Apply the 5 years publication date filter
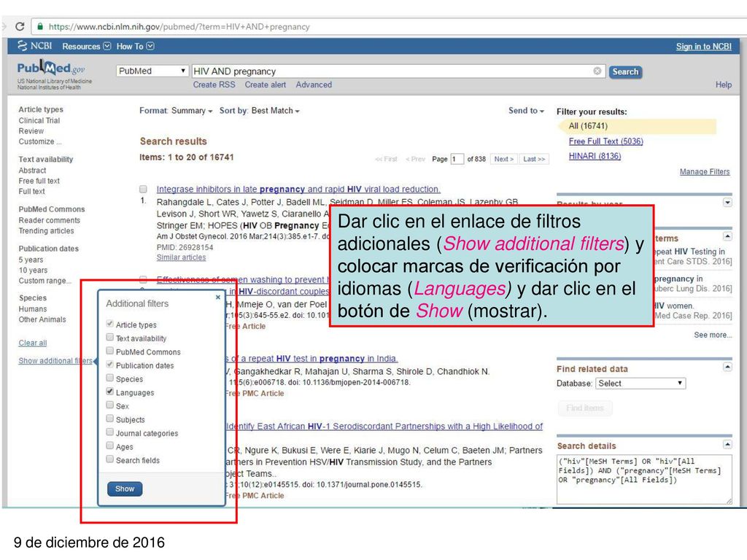This screenshot has height=560, width=747. click(x=31, y=260)
